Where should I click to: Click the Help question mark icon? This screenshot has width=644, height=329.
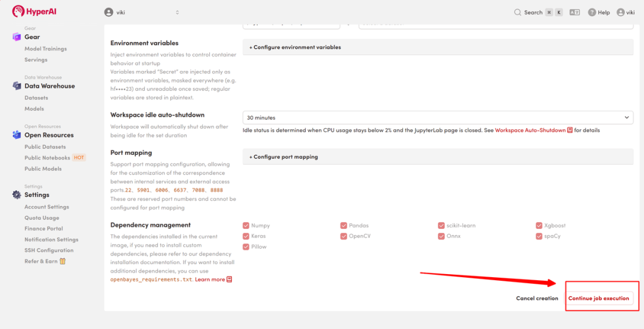592,13
